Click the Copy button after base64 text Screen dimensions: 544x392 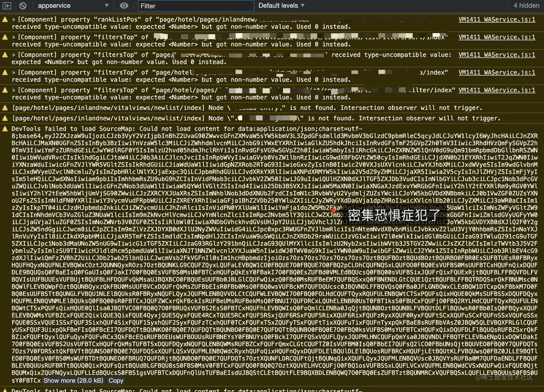(116, 380)
